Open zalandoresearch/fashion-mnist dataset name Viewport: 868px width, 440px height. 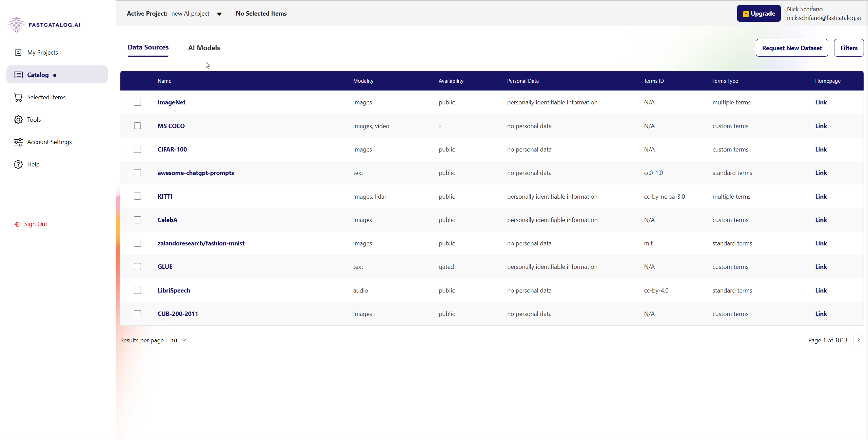pos(201,243)
